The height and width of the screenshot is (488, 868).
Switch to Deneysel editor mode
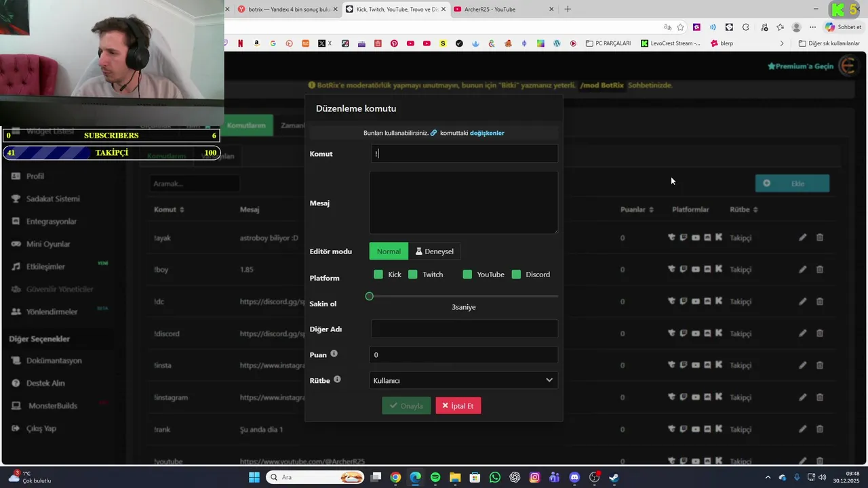pos(435,251)
